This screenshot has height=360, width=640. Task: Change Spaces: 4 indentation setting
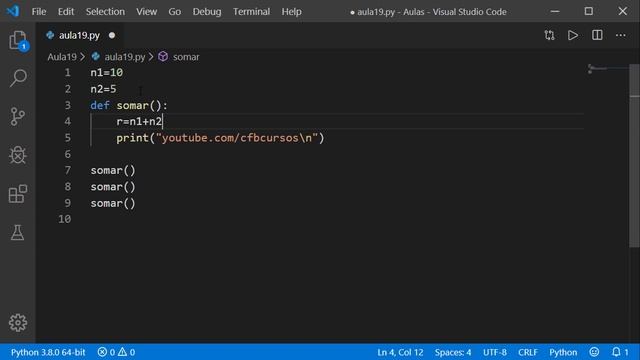tap(453, 352)
